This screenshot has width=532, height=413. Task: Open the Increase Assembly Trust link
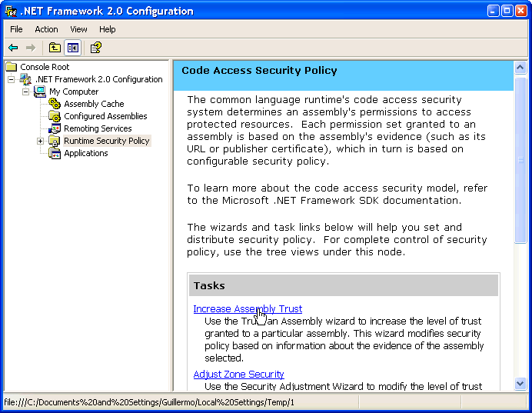pyautogui.click(x=248, y=309)
